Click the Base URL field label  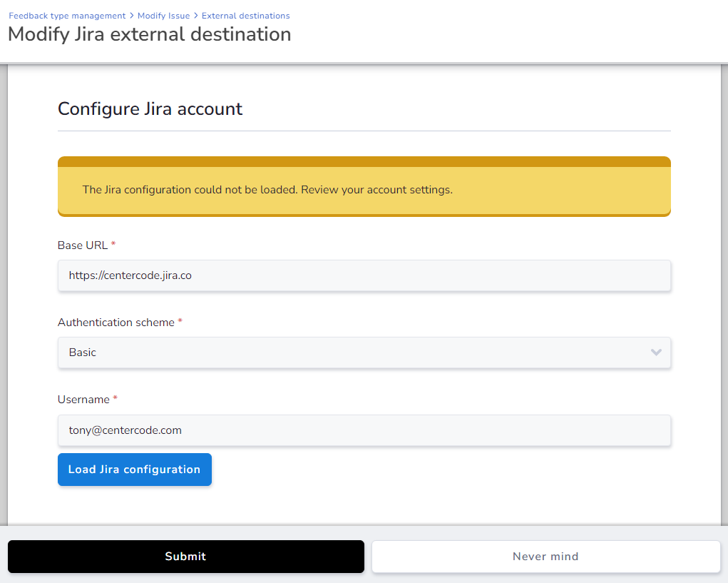[83, 245]
